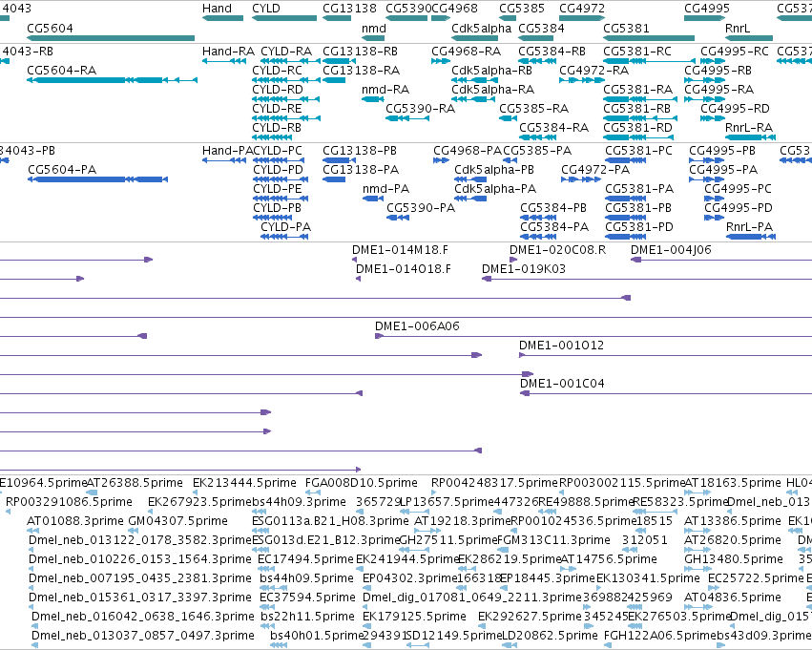This screenshot has width=812, height=650.
Task: Select BAC end DME1-014O18.F
Action: coord(404,269)
